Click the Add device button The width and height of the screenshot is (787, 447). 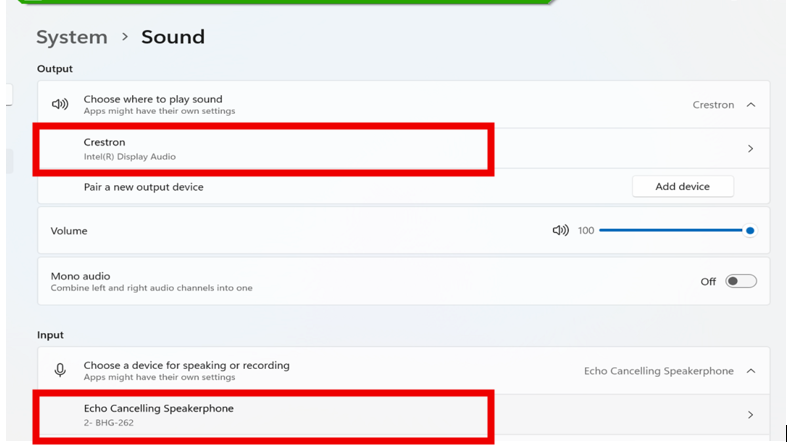tap(682, 187)
